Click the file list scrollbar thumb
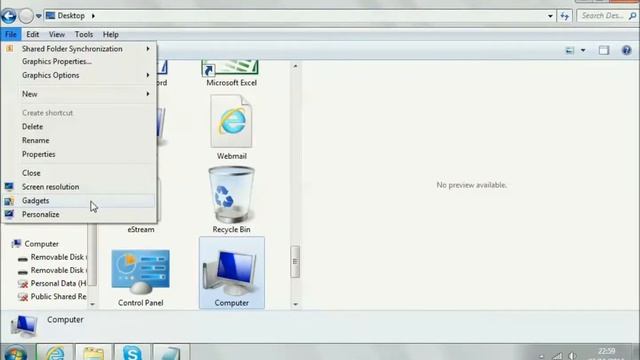Image resolution: width=640 pixels, height=360 pixels. point(295,262)
